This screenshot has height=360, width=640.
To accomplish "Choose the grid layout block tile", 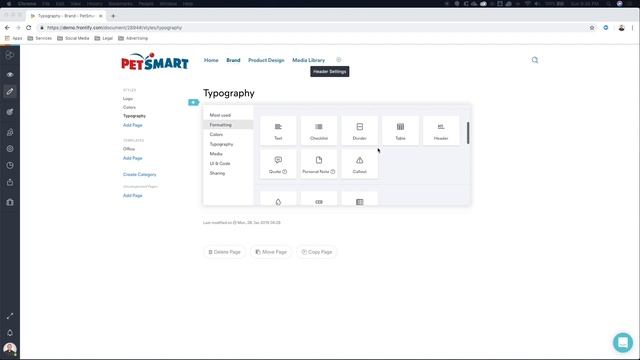I will coord(360,199).
